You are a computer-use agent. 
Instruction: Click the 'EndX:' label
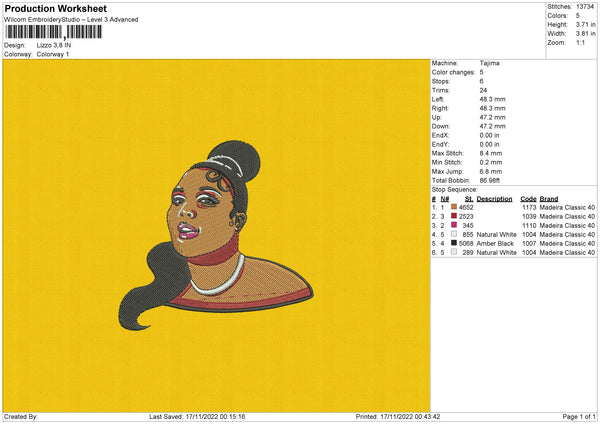pos(440,135)
